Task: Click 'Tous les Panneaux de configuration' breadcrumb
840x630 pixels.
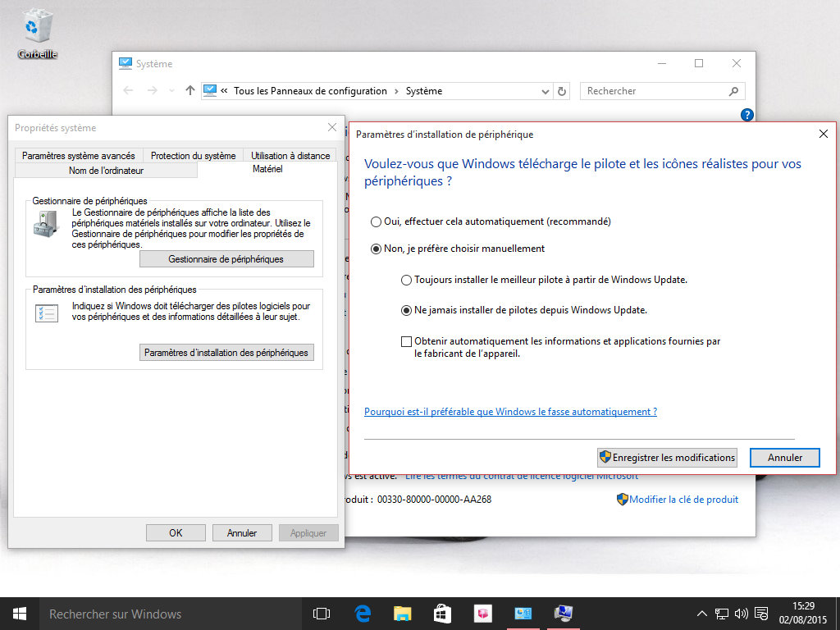Action: tap(310, 91)
